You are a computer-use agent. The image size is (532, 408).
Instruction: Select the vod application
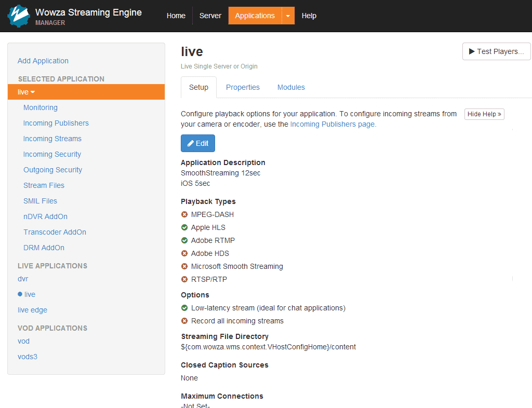pos(23,341)
